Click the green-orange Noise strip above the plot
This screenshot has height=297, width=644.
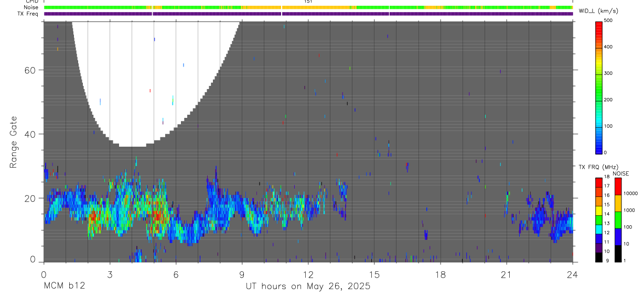point(308,7)
